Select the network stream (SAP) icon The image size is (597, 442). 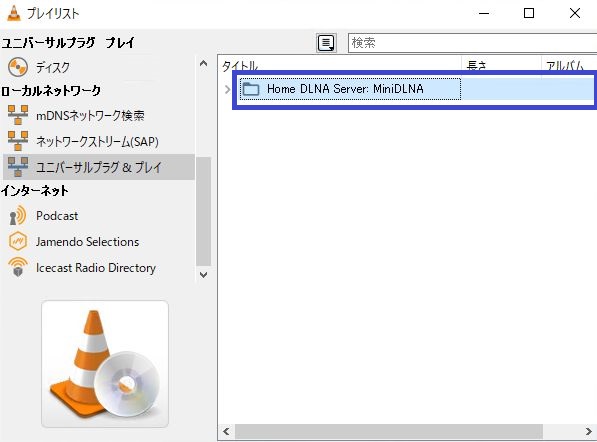pos(18,141)
